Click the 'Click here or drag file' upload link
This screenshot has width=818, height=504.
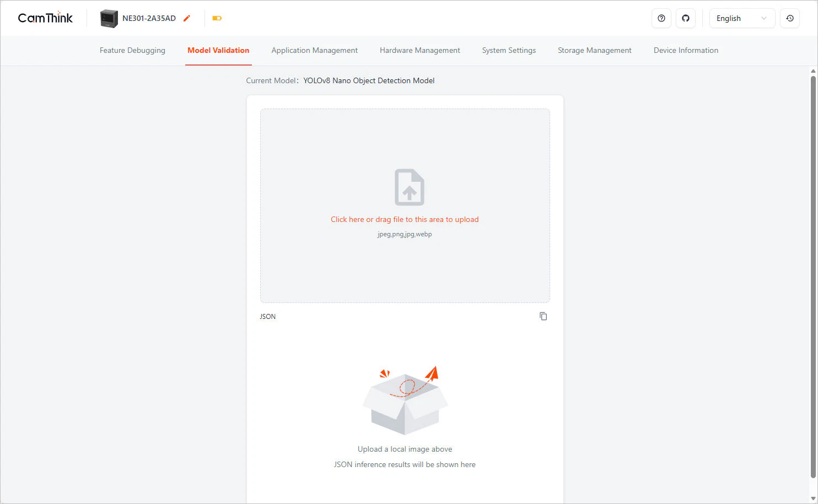click(405, 219)
